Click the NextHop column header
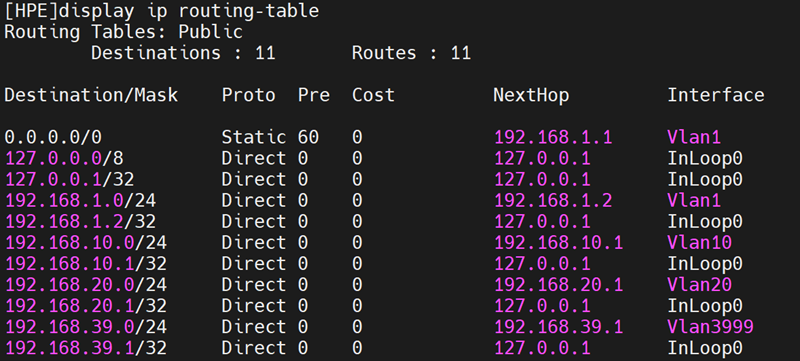This screenshot has height=361, width=800. [x=531, y=95]
